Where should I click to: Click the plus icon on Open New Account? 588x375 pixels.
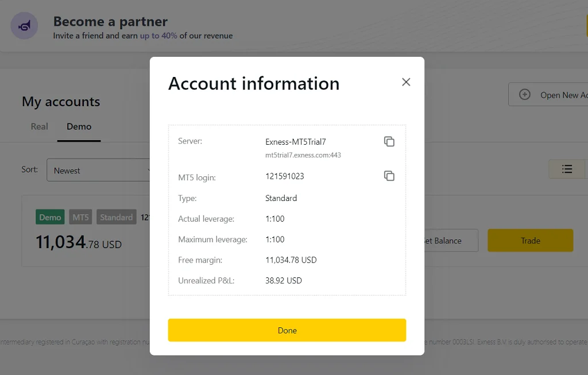tap(524, 94)
